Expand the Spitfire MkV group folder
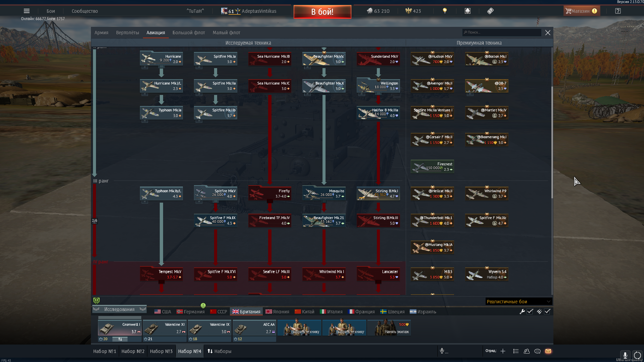The width and height of the screenshot is (644, 362). tap(215, 201)
